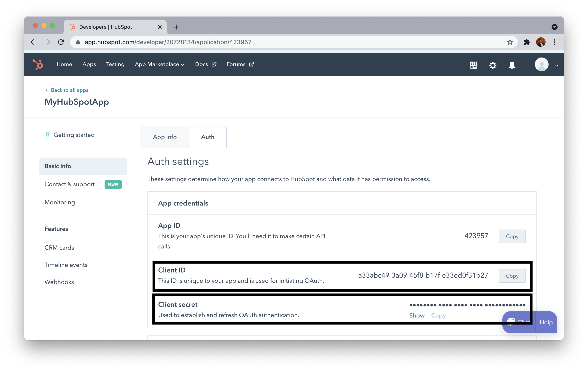Open settings via the gear icon

pyautogui.click(x=492, y=65)
